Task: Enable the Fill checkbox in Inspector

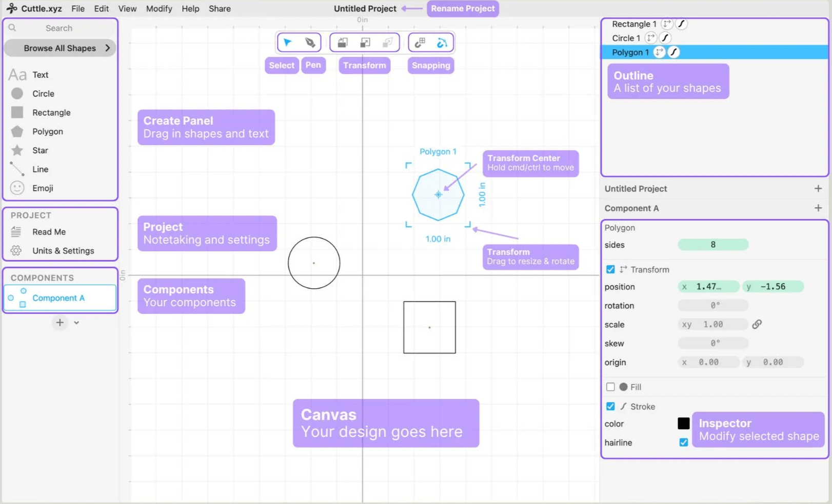Action: (610, 387)
